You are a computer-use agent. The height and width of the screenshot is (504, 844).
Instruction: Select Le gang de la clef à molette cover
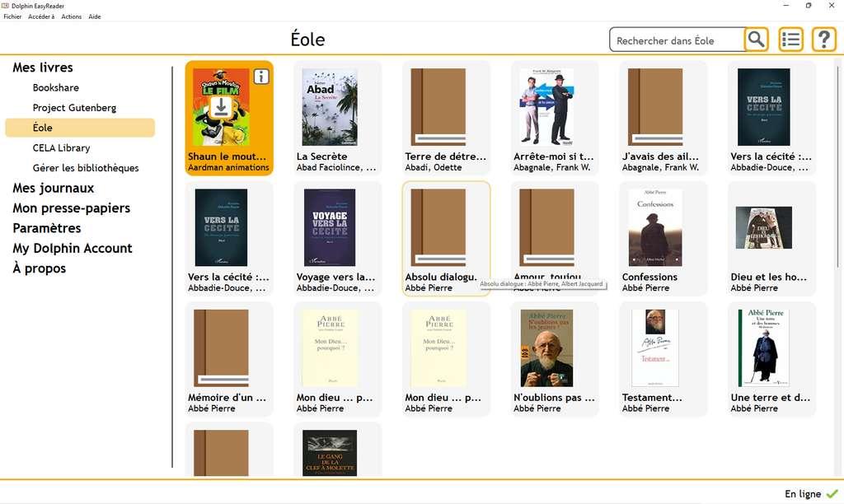point(330,453)
